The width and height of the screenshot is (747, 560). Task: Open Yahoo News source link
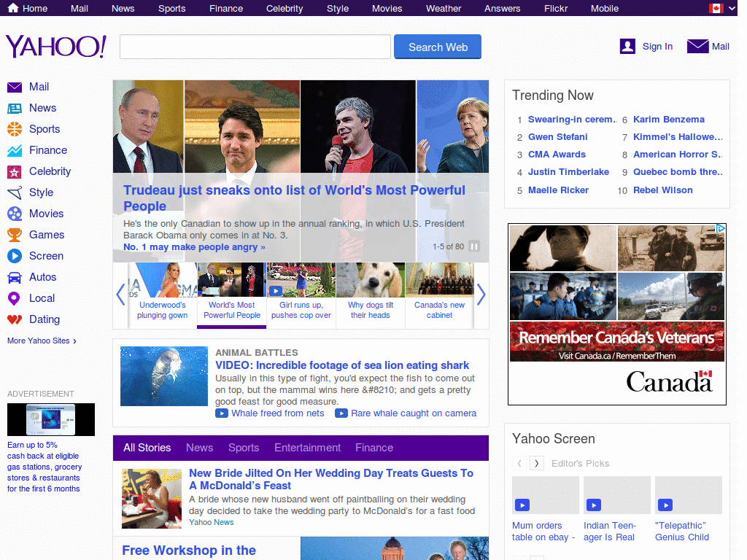point(211,522)
